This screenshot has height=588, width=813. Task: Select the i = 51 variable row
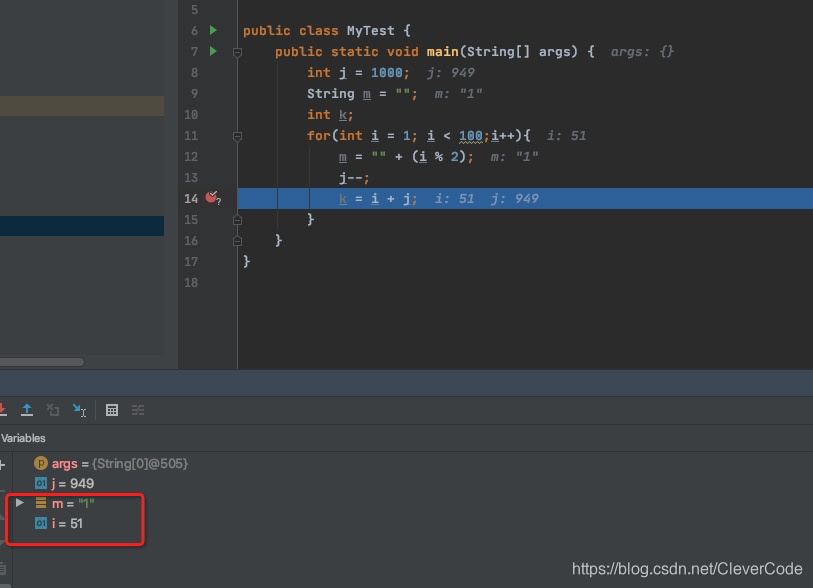(59, 523)
